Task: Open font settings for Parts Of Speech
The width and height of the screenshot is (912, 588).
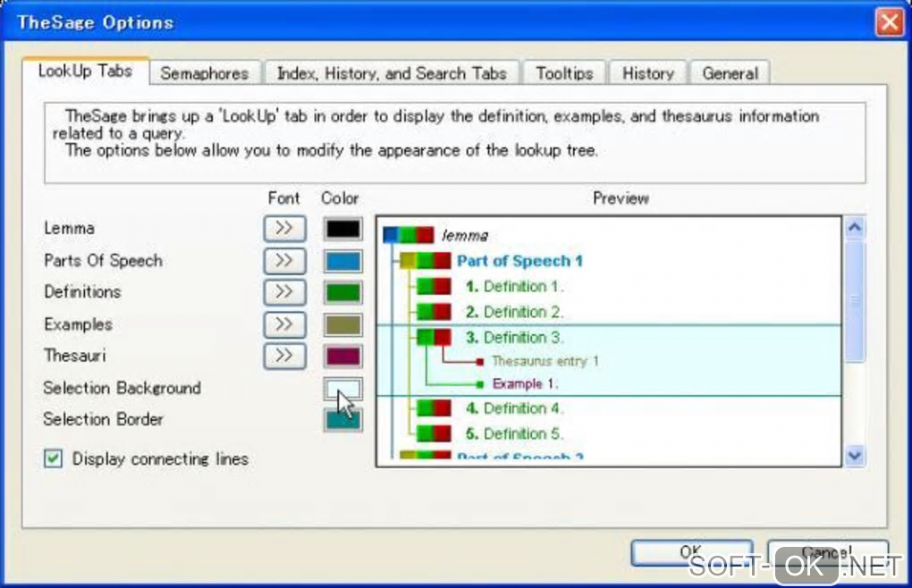Action: tap(284, 261)
